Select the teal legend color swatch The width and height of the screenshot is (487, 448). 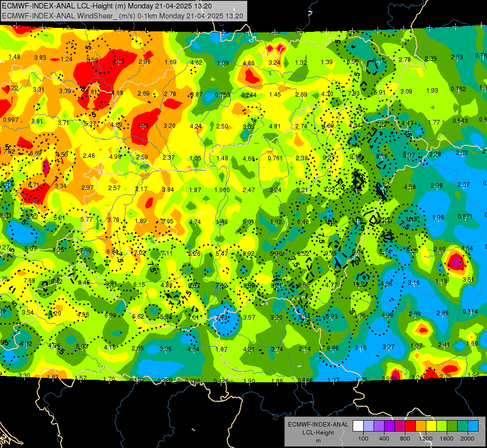tap(463, 426)
